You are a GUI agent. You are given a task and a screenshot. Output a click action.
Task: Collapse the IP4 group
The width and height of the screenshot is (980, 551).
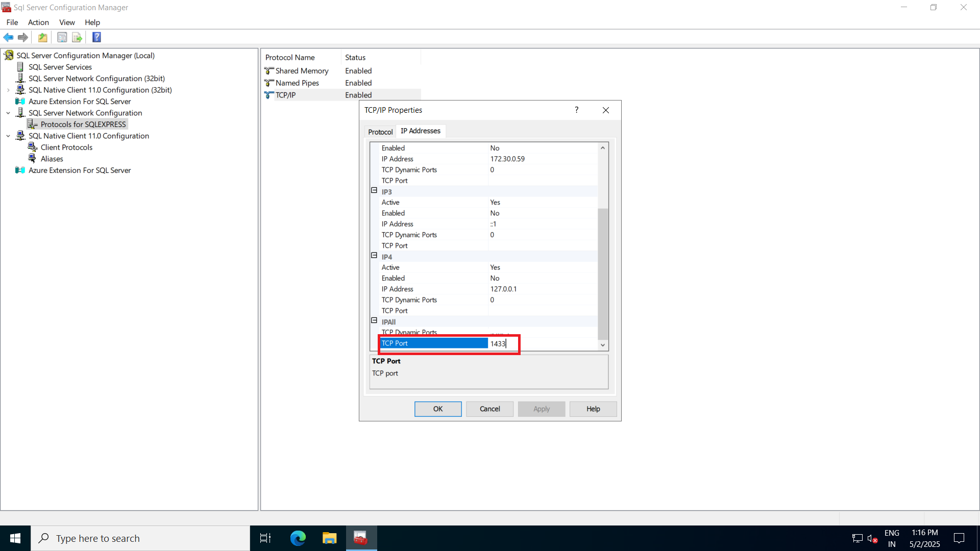pyautogui.click(x=374, y=256)
